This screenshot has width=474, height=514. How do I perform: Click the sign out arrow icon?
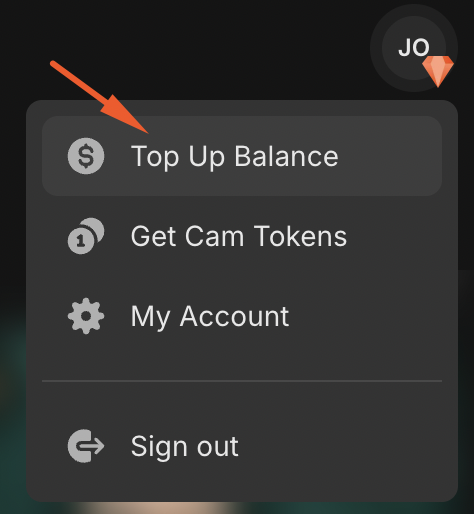[x=86, y=446]
